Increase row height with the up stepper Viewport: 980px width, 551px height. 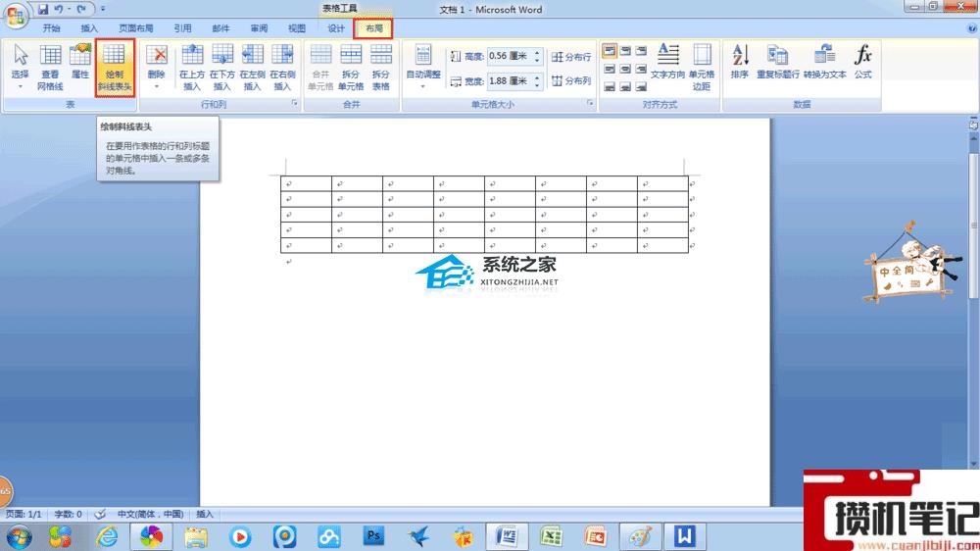pyautogui.click(x=537, y=53)
